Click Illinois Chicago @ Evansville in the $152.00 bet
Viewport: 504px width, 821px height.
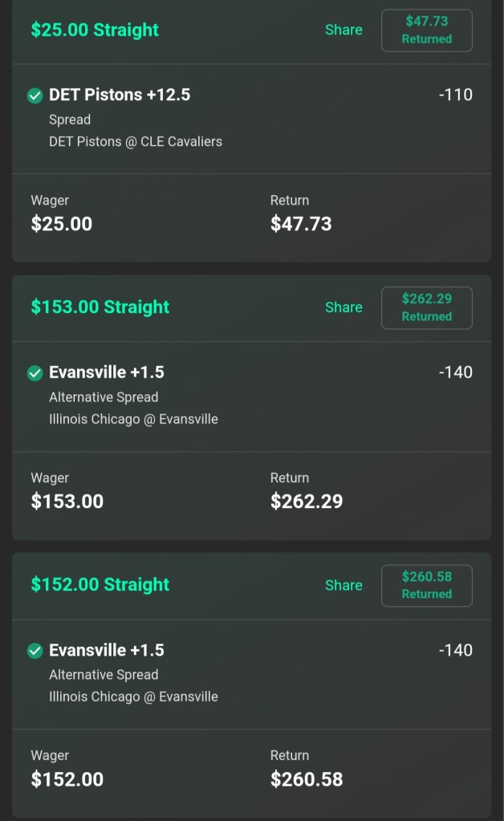click(133, 697)
